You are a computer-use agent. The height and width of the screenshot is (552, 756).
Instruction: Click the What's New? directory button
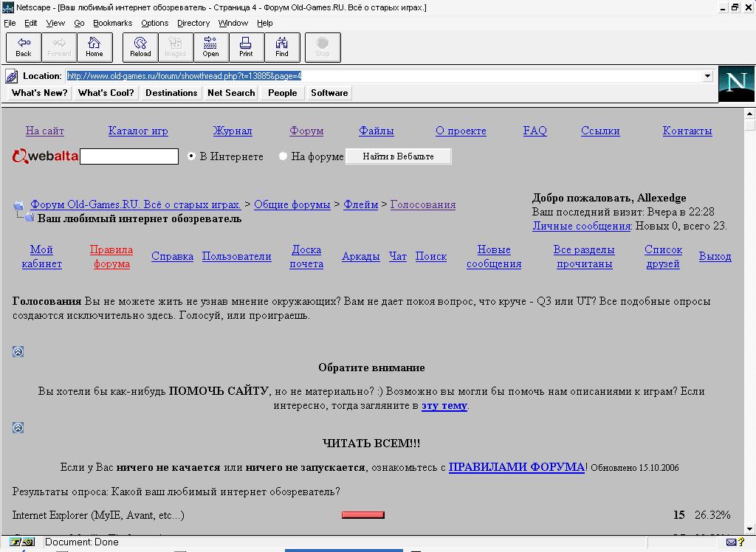click(40, 92)
